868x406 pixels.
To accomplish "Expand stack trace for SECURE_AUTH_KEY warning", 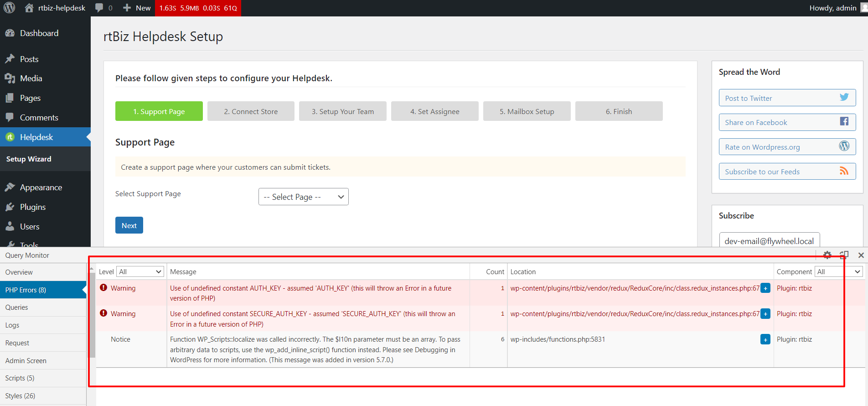I will pos(765,314).
